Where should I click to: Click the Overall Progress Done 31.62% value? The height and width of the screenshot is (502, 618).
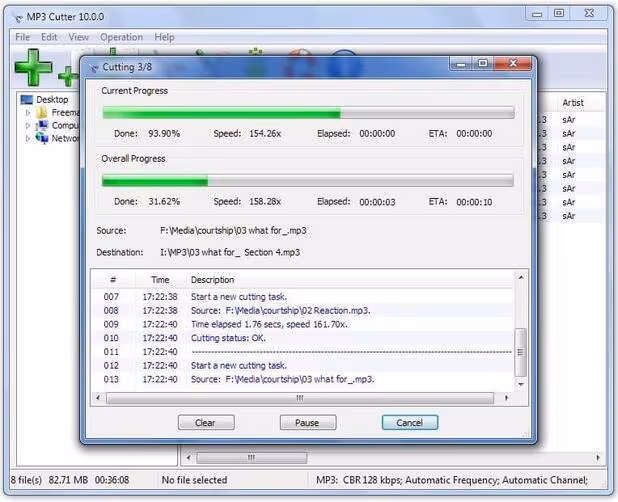164,202
